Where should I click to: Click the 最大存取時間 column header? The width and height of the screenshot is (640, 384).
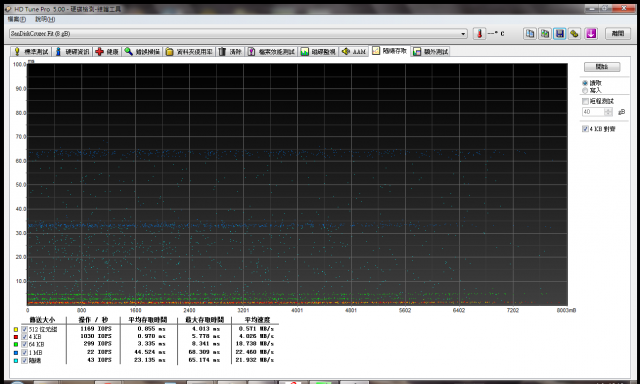204,320
